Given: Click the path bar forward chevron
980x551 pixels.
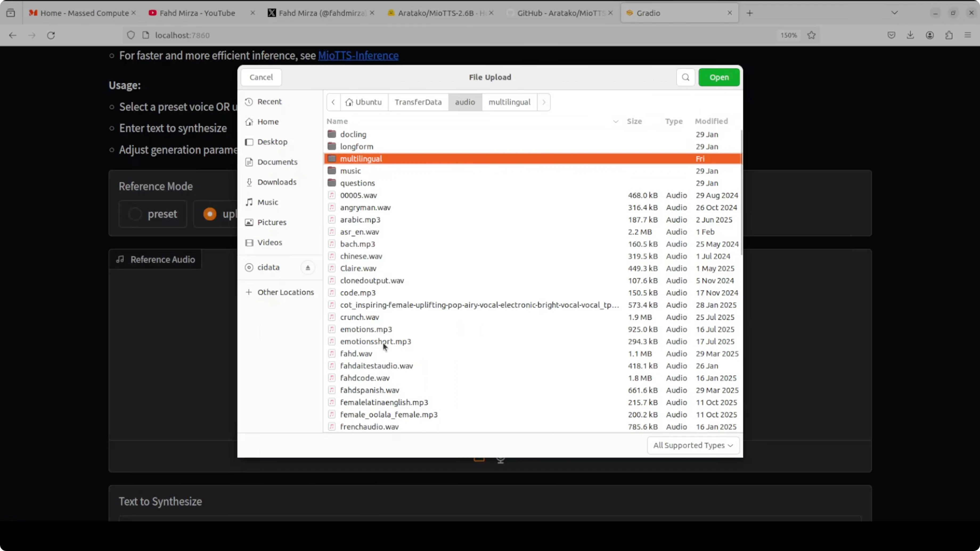Looking at the screenshot, I should click(x=544, y=102).
